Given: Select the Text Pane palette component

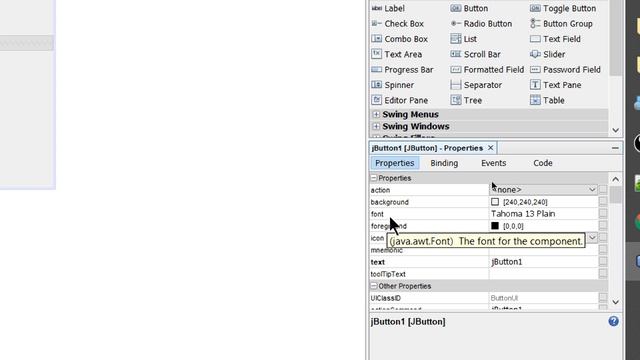Looking at the screenshot, I should pyautogui.click(x=555, y=85).
